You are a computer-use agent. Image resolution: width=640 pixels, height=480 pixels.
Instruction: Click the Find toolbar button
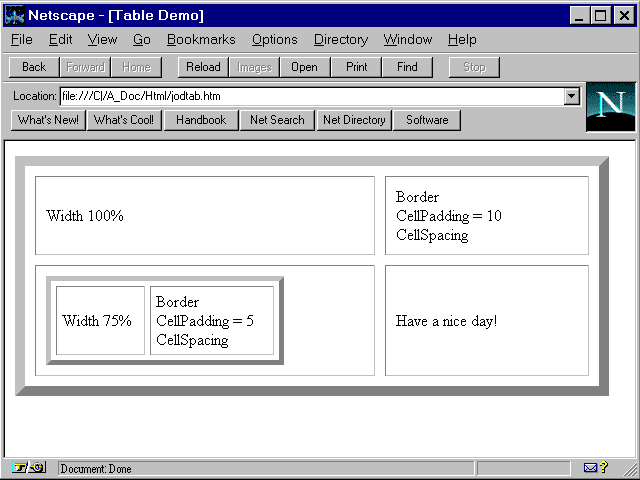[407, 67]
